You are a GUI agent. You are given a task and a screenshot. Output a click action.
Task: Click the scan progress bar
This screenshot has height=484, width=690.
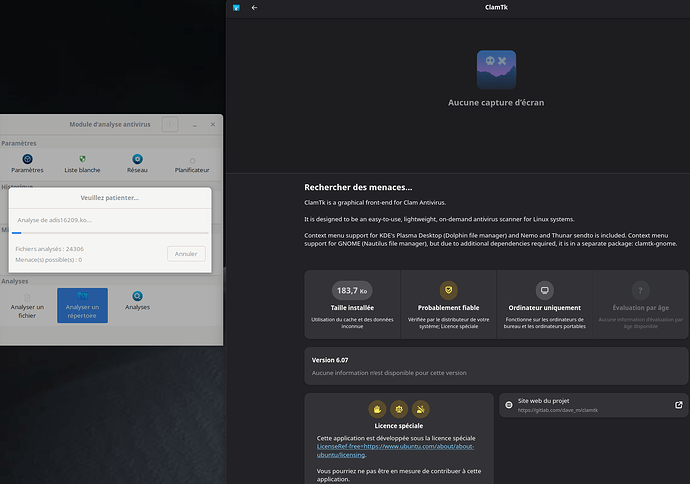tap(110, 233)
